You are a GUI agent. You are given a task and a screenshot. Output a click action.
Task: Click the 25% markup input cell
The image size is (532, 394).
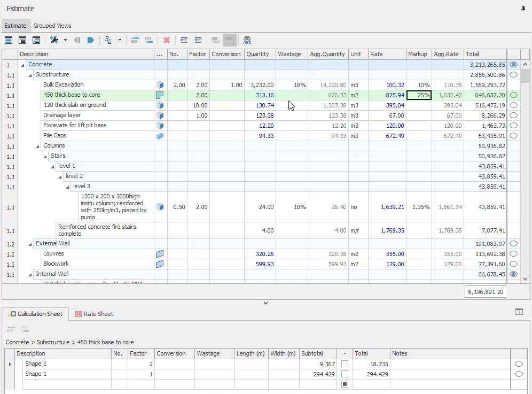click(x=419, y=95)
